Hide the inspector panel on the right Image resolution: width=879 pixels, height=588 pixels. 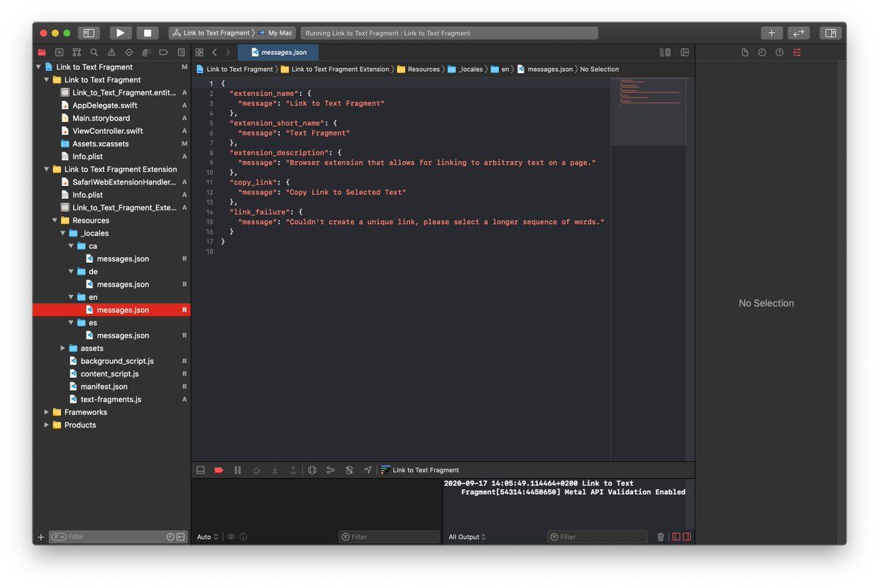[x=830, y=33]
